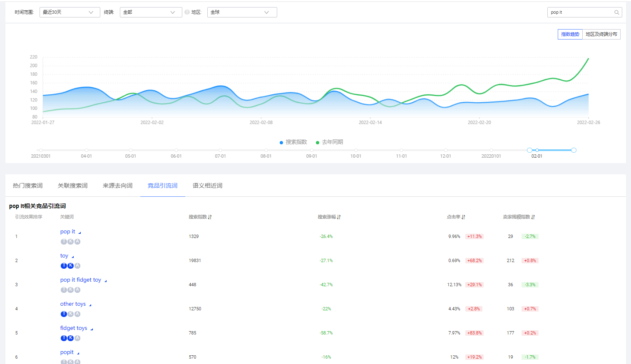The height and width of the screenshot is (364, 631).
Task: Click the K badge under fidget toys
Action: point(71,338)
